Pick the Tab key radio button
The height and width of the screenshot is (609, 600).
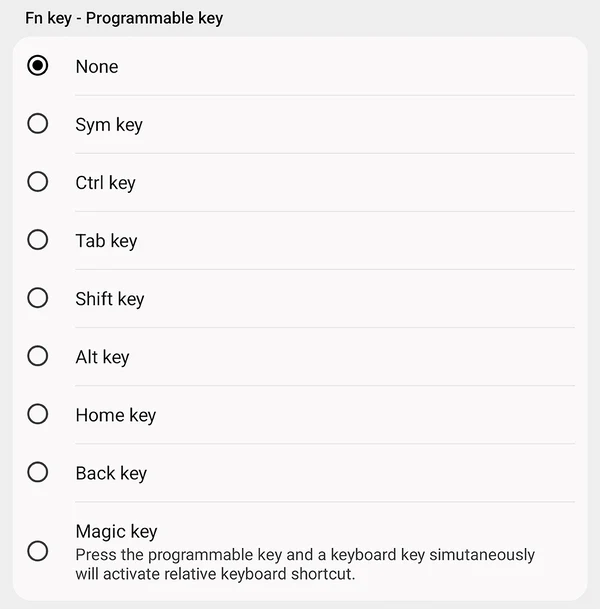click(x=38, y=240)
